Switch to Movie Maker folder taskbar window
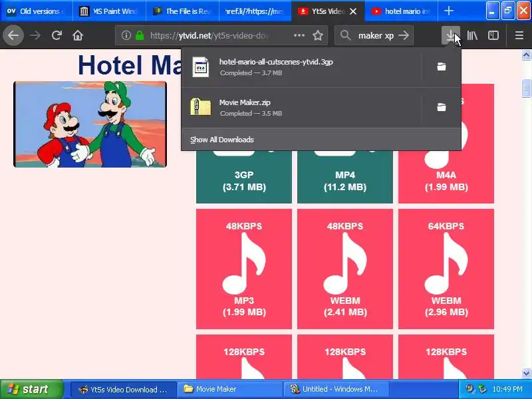Screen dimensions: 532x399 click(x=229, y=389)
